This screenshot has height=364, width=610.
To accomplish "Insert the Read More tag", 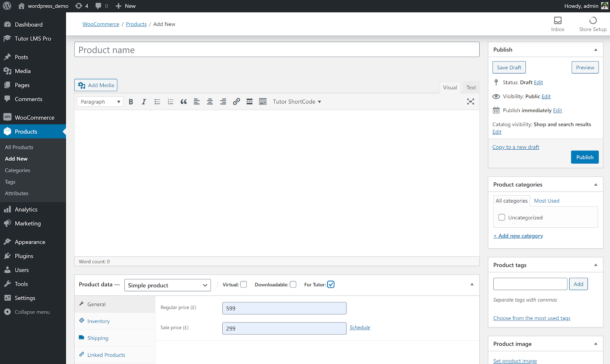I will [x=249, y=102].
